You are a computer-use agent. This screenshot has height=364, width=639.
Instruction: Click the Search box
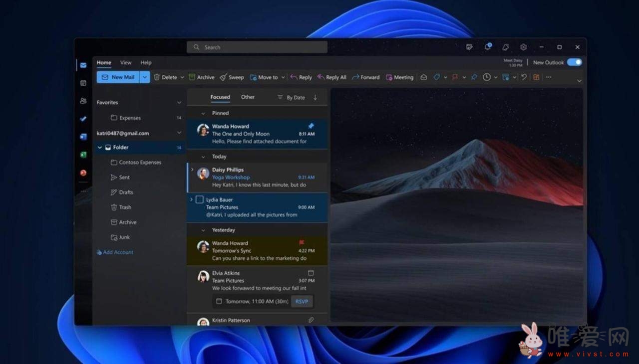(x=257, y=47)
